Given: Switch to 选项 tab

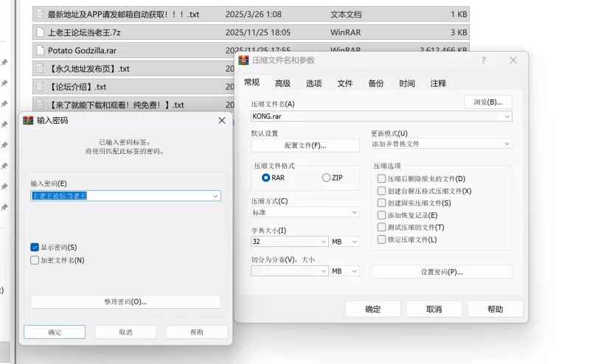Looking at the screenshot, I should coord(314,83).
